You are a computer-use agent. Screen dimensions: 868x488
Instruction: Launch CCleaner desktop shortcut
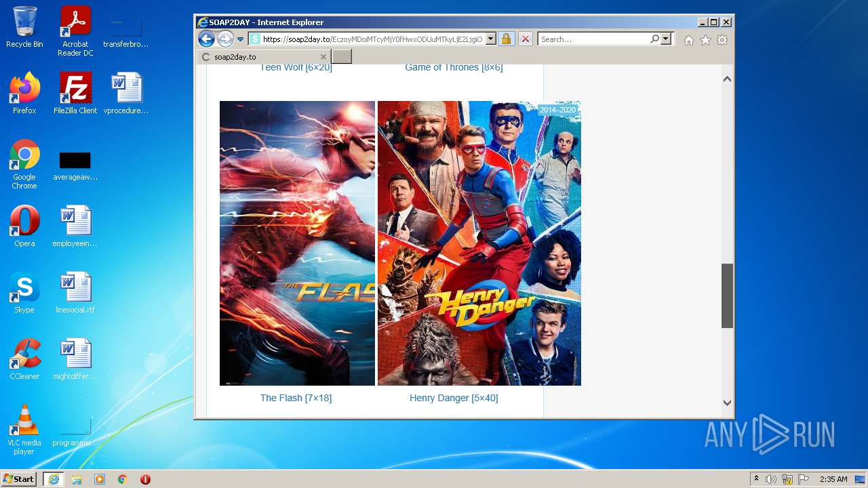[24, 359]
